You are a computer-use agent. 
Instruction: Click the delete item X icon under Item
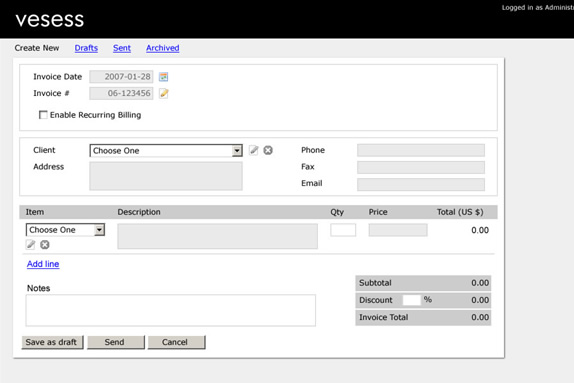point(45,244)
